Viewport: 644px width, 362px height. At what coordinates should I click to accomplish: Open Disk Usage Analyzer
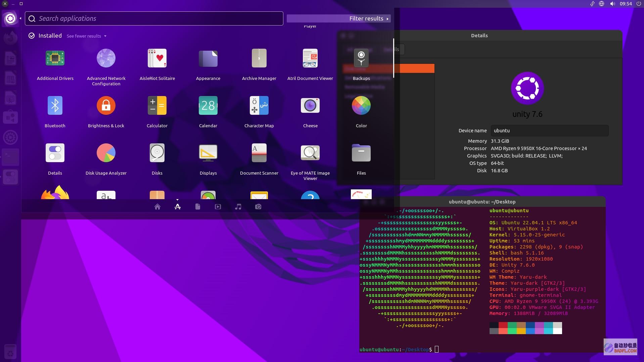click(106, 160)
